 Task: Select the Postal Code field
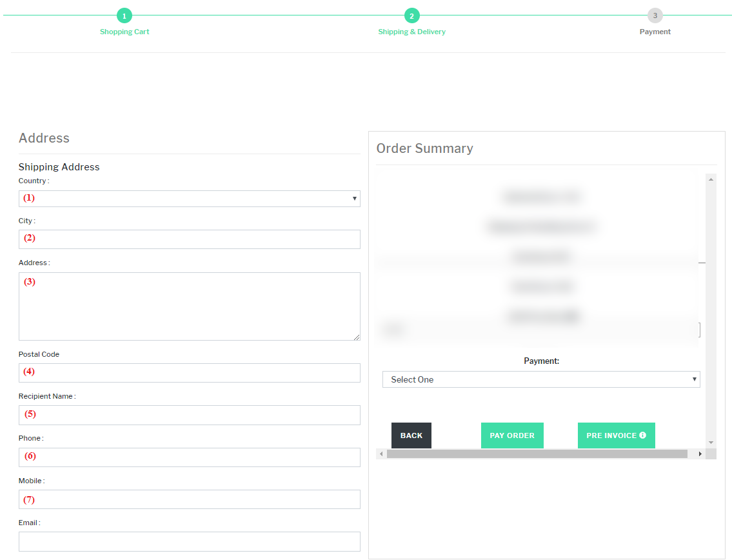tap(189, 373)
